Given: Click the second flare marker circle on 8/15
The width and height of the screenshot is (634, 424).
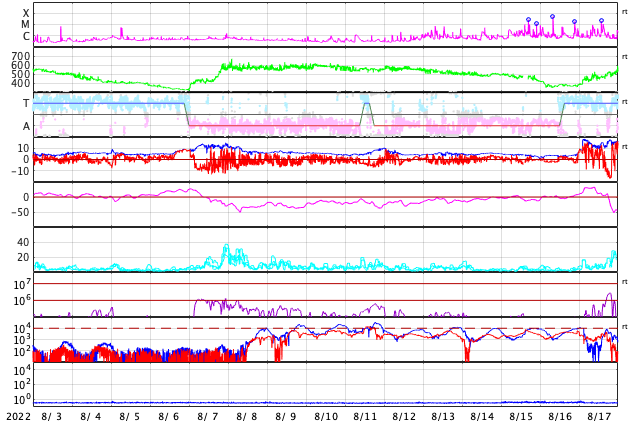Looking at the screenshot, I should tap(537, 23).
